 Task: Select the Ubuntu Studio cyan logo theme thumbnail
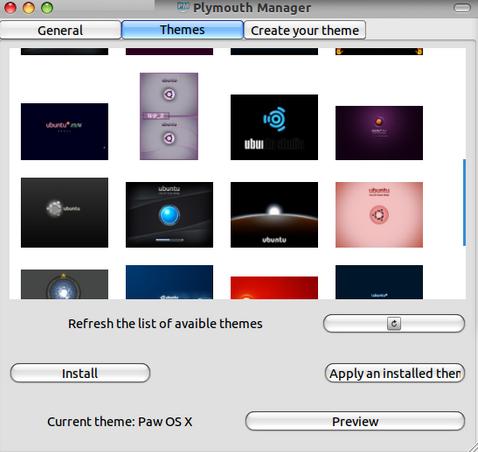click(274, 127)
